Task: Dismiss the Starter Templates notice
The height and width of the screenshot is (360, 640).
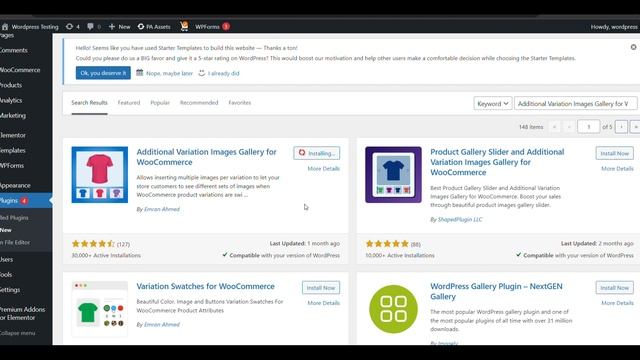Action: pos(633,47)
